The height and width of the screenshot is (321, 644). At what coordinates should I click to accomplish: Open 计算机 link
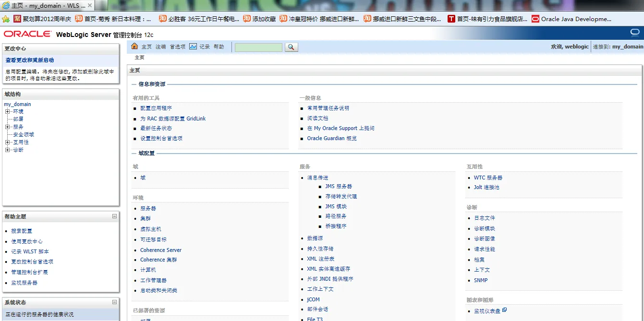point(148,270)
